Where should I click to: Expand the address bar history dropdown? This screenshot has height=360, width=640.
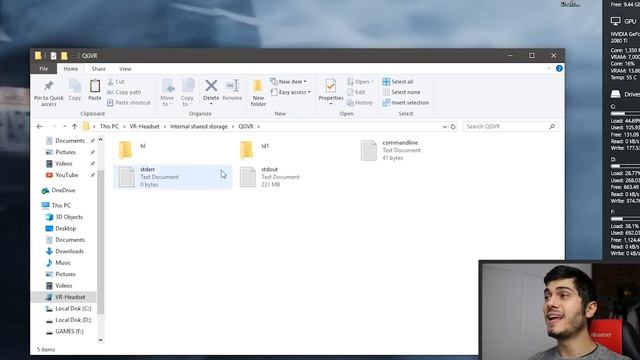[444, 127]
